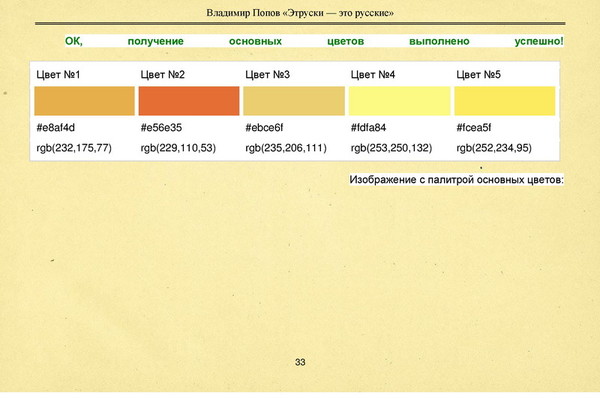Select the red-orange swatch #e56e35
600x399 pixels.
[x=189, y=101]
